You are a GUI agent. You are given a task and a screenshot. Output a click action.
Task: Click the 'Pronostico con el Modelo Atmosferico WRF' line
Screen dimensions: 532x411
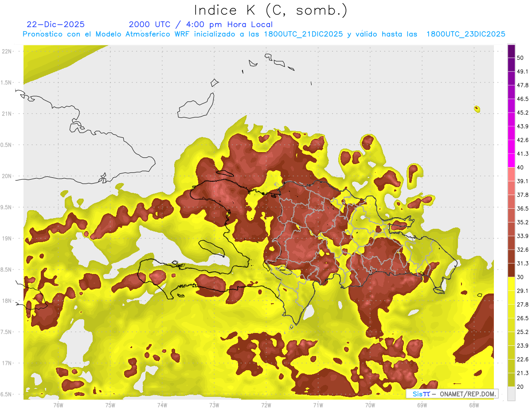click(264, 34)
